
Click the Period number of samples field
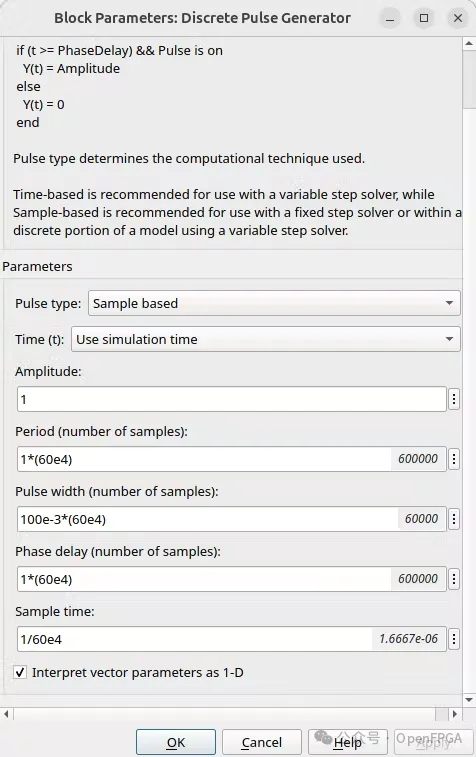click(x=232, y=459)
